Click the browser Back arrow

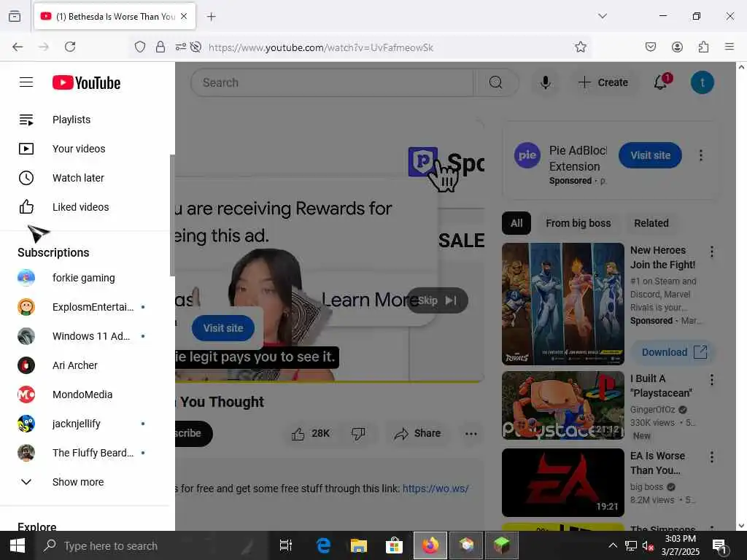click(18, 47)
